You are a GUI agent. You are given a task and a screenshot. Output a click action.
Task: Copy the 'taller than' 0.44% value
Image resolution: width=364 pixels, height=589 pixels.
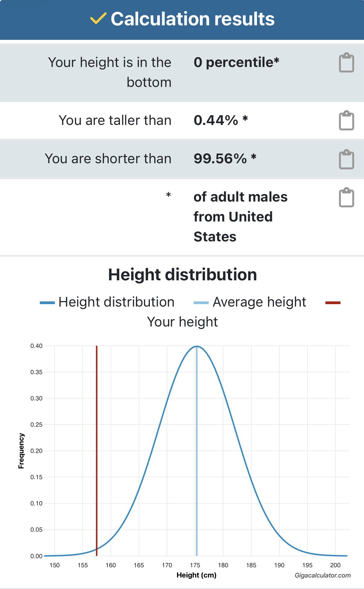click(346, 121)
